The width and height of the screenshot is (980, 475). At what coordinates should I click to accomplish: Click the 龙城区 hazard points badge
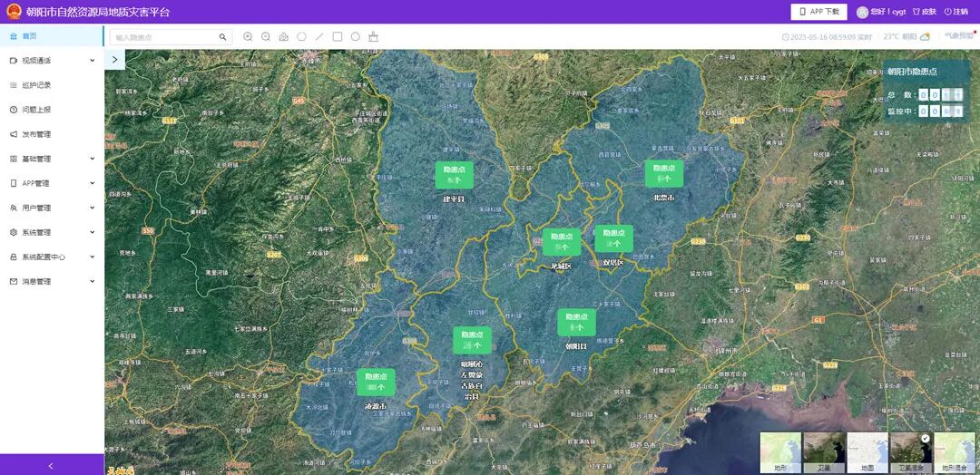(x=562, y=242)
